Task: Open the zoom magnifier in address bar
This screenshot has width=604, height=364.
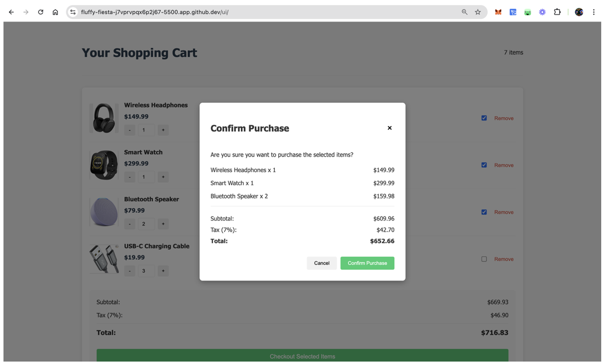Action: tap(464, 12)
